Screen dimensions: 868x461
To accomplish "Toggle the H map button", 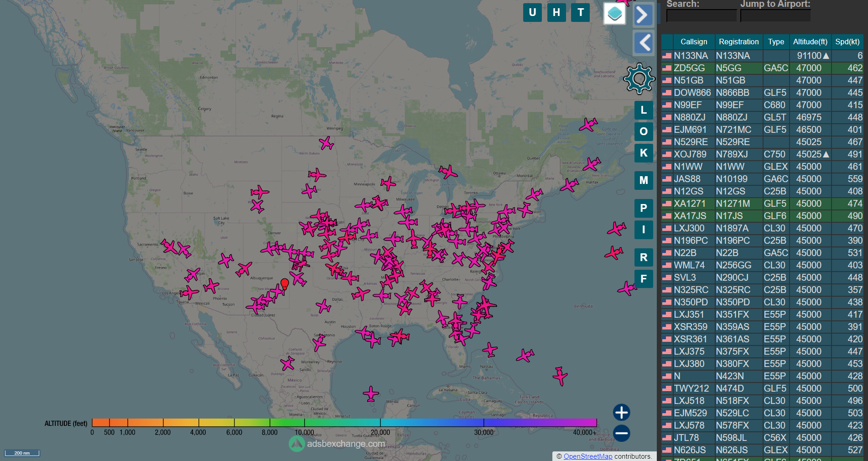I will [x=556, y=12].
